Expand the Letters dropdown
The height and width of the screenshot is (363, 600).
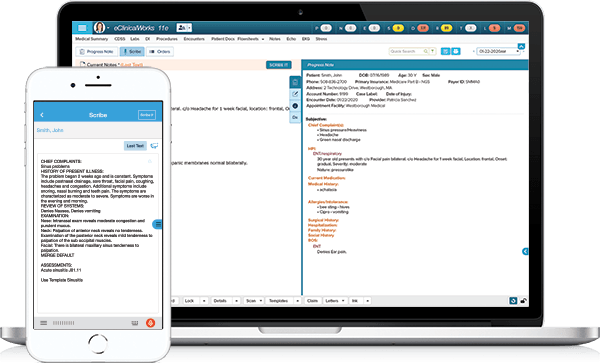335,301
